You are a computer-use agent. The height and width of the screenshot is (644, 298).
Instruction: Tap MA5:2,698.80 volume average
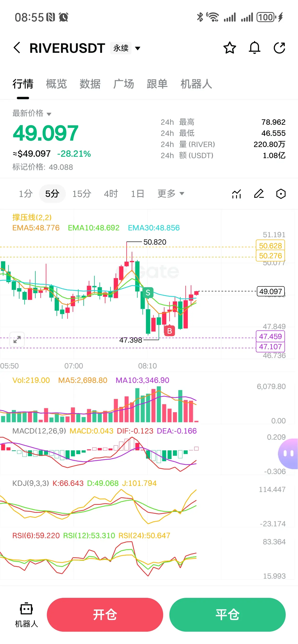[x=83, y=380]
